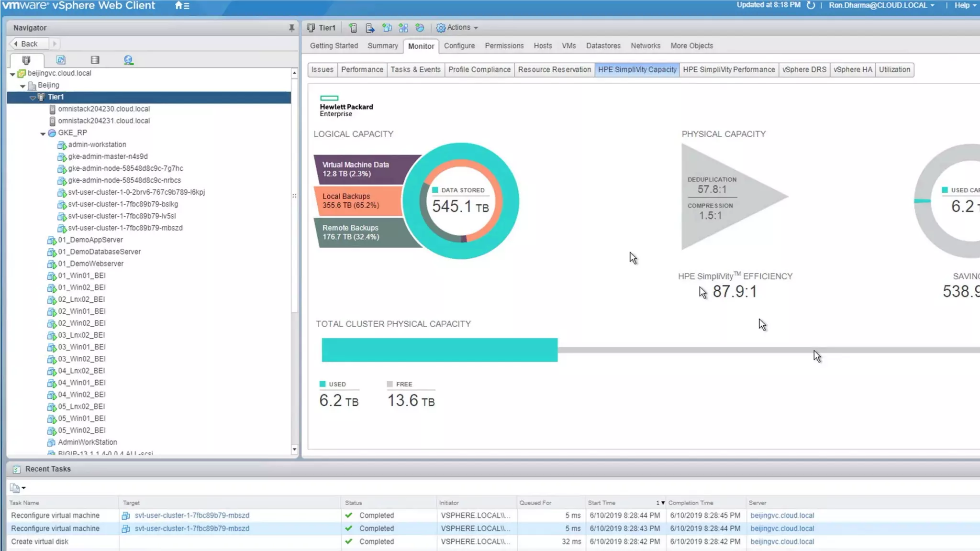Click the refresh icon next to update time

click(811, 5)
